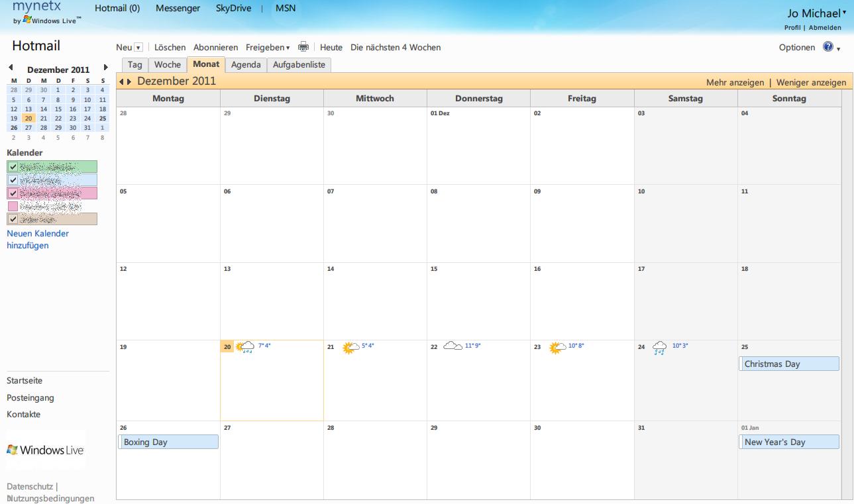
Task: Click the 11° 9° forecast on Dec 22
Action: [472, 346]
